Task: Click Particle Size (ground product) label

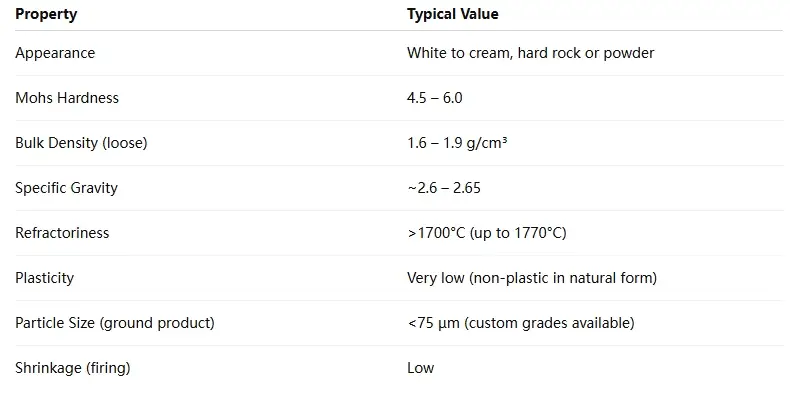Action: tap(115, 323)
